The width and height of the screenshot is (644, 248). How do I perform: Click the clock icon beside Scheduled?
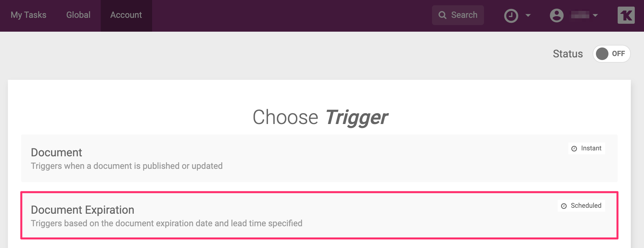(x=564, y=206)
